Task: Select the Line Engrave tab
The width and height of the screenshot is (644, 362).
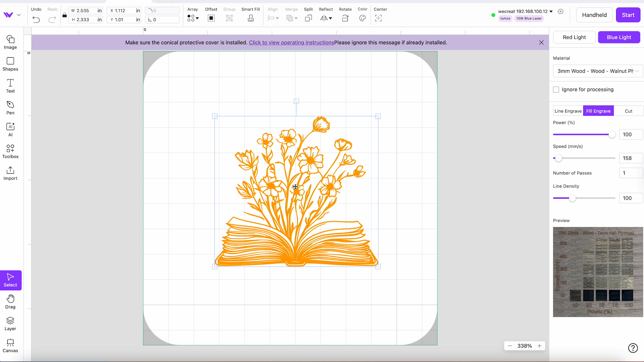Action: 568,111
